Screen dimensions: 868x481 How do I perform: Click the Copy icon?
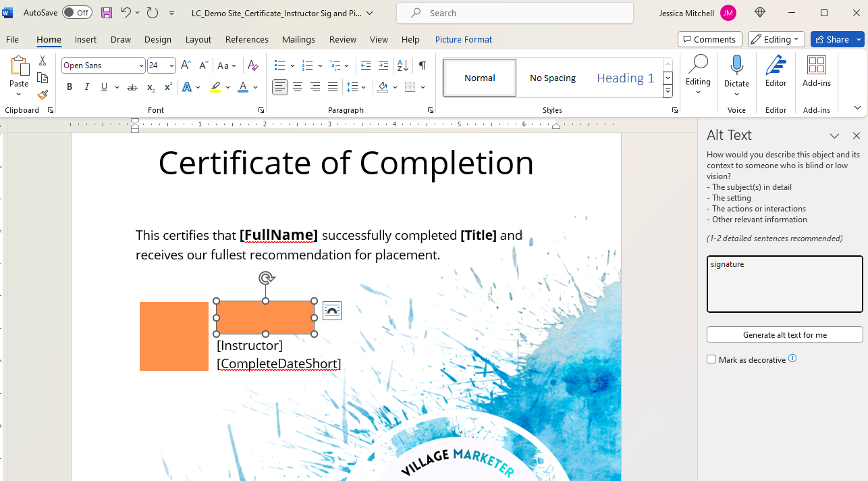pyautogui.click(x=43, y=78)
